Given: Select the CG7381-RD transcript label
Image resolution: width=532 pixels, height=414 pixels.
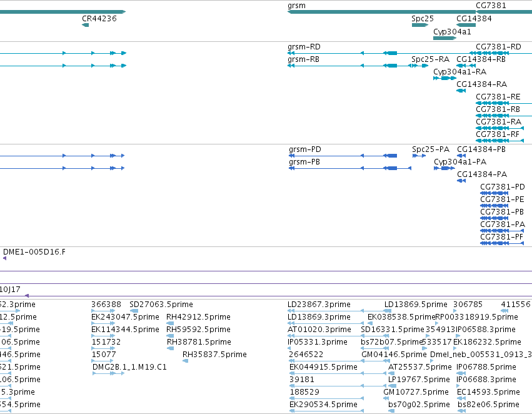Looking at the screenshot, I should [x=498, y=47].
